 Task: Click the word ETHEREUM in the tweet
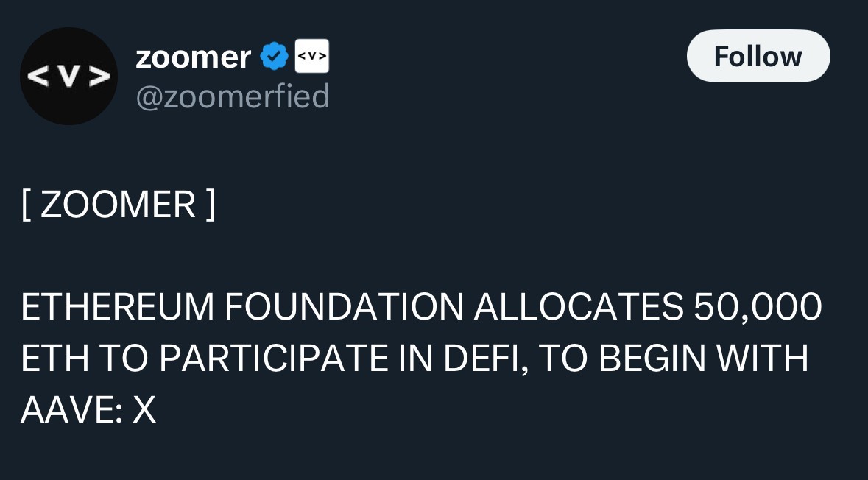pos(116,307)
